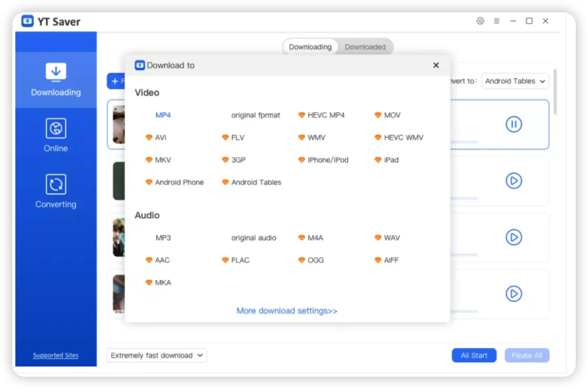Choose MKV video format
The width and height of the screenshot is (588, 389).
158,160
